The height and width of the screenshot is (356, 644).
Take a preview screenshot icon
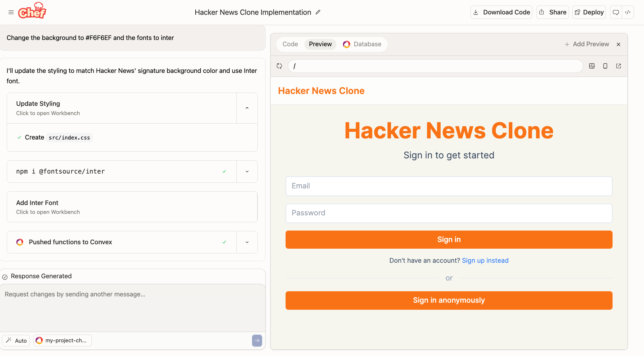(x=592, y=66)
